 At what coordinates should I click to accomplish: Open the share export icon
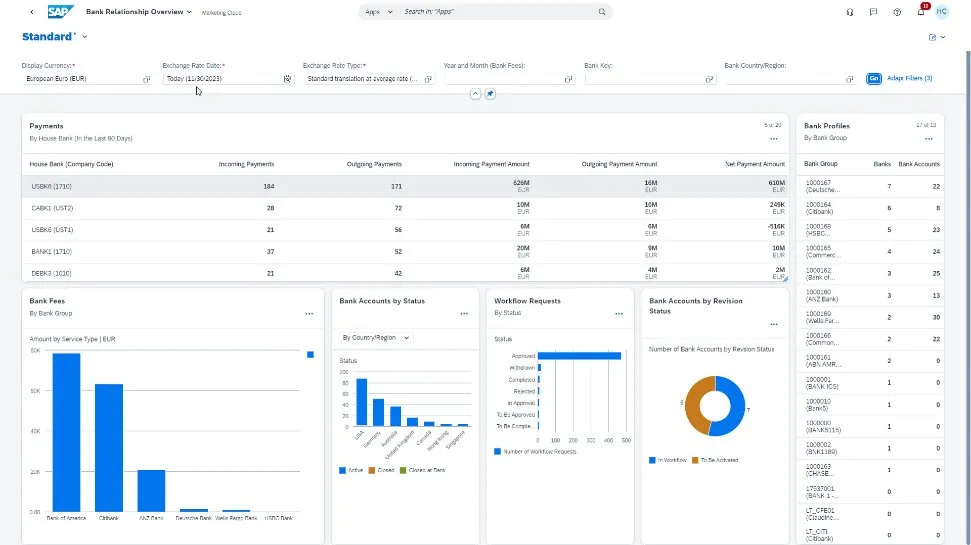pyautogui.click(x=933, y=37)
